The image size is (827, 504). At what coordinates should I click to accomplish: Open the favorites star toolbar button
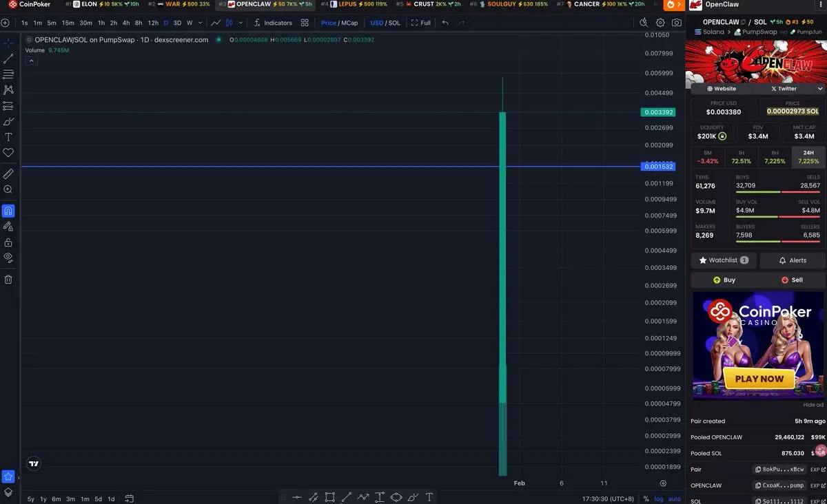coord(8,476)
